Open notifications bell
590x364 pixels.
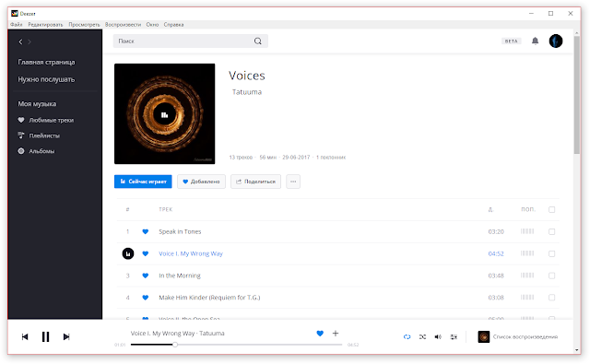[535, 41]
